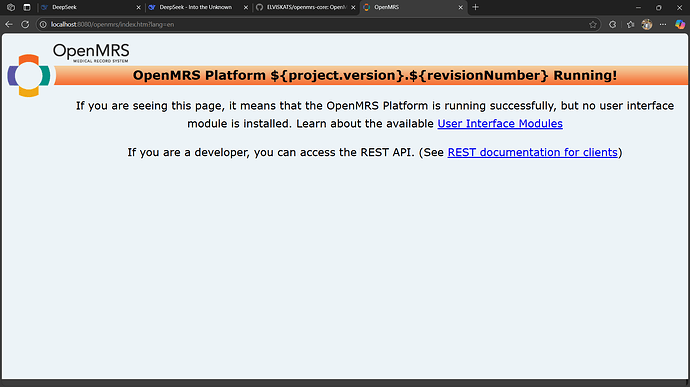The height and width of the screenshot is (387, 690).
Task: Open the workspaces icon in title bar
Action: 11,7
